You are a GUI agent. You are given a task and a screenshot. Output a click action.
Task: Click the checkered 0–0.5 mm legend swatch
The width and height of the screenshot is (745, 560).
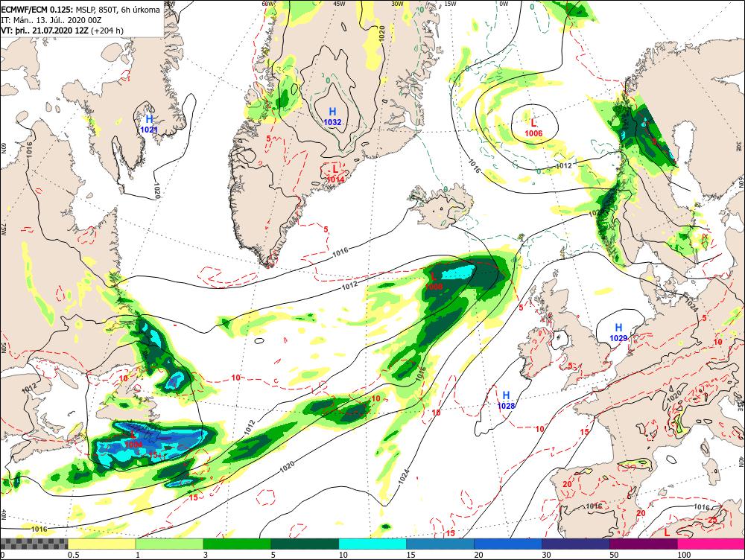point(34,544)
